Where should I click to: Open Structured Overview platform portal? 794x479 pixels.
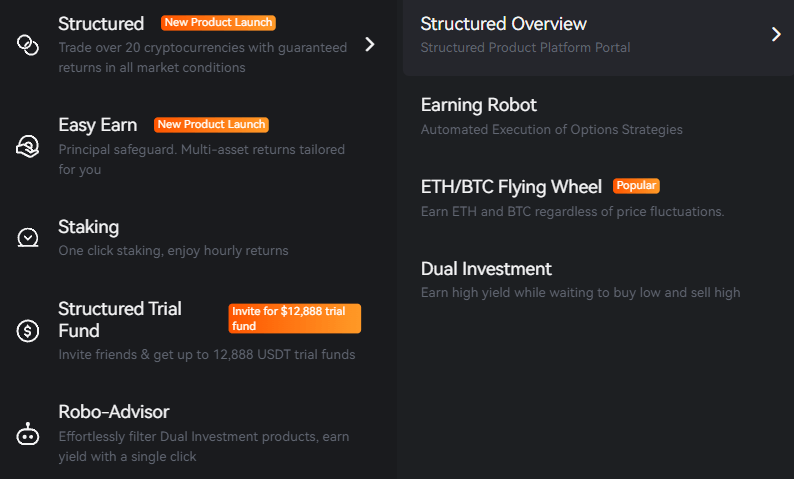click(504, 24)
